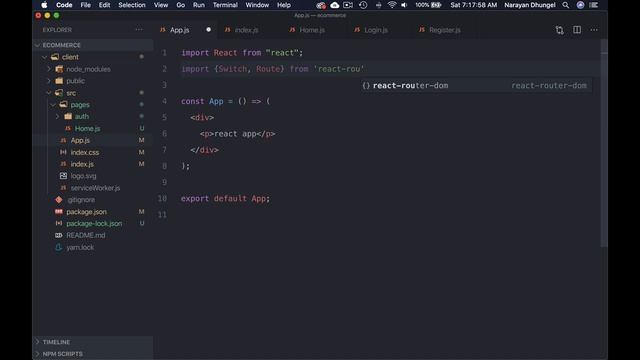Image resolution: width=640 pixels, height=360 pixels.
Task: Open the Edit menu
Action: pos(104,5)
